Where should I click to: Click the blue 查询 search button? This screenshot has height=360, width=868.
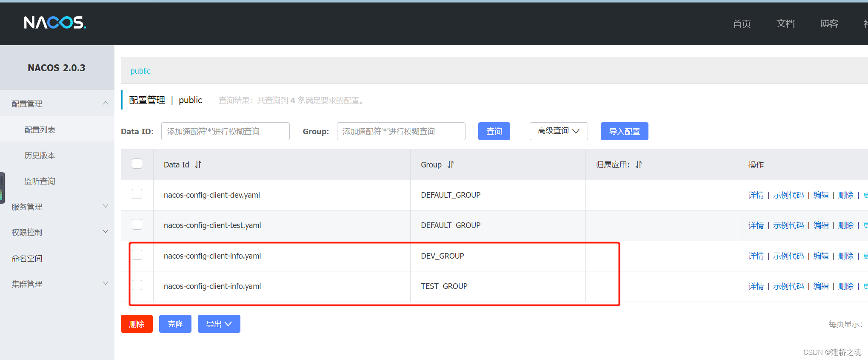click(x=494, y=131)
